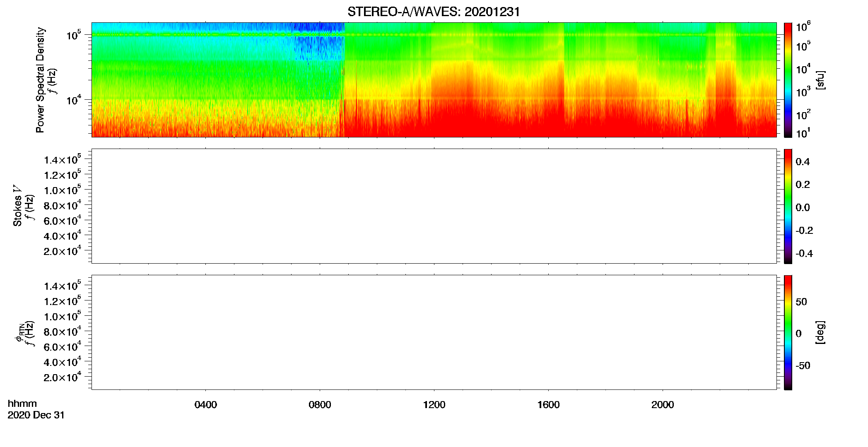
Task: Click the "1200" time tick label
Action: tap(434, 405)
